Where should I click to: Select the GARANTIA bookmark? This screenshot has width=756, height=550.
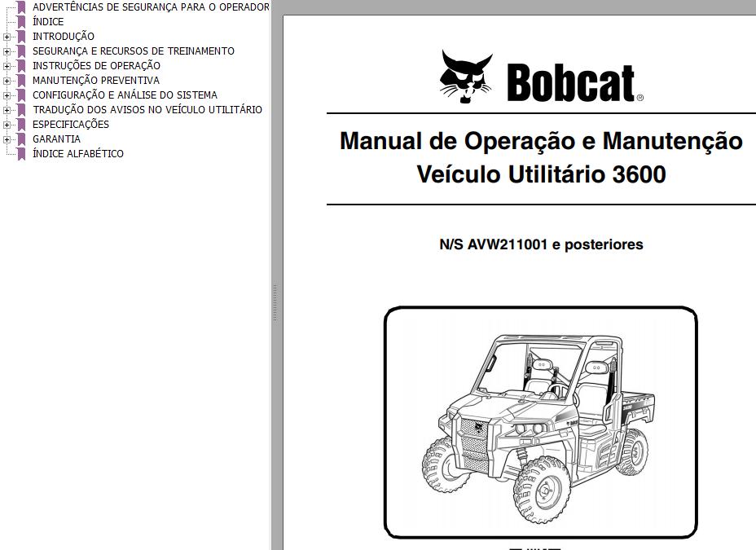[x=56, y=139]
